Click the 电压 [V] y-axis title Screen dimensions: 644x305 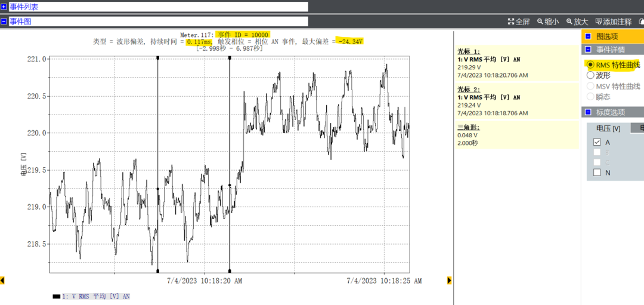click(x=23, y=164)
